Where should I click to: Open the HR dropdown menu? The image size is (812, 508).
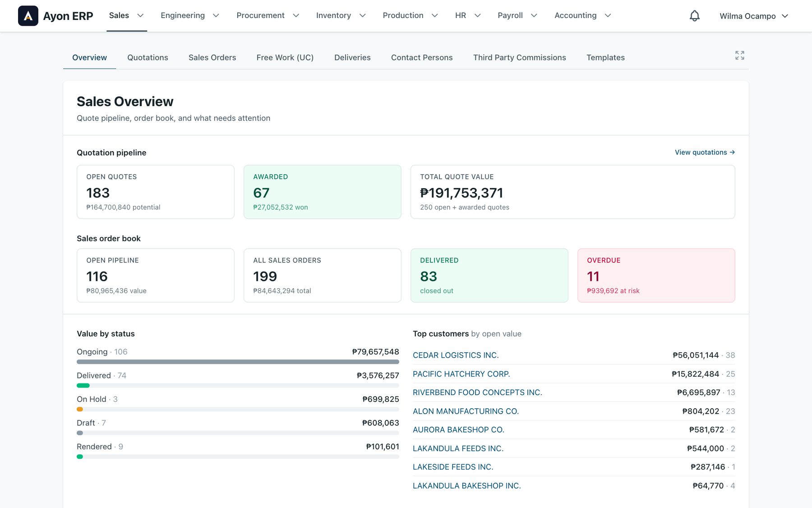[468, 16]
